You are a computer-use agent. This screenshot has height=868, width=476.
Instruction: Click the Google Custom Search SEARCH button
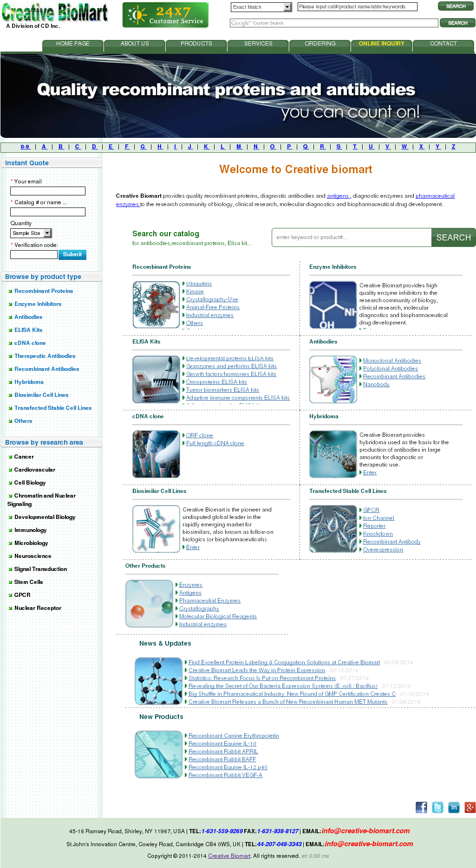pos(457,23)
